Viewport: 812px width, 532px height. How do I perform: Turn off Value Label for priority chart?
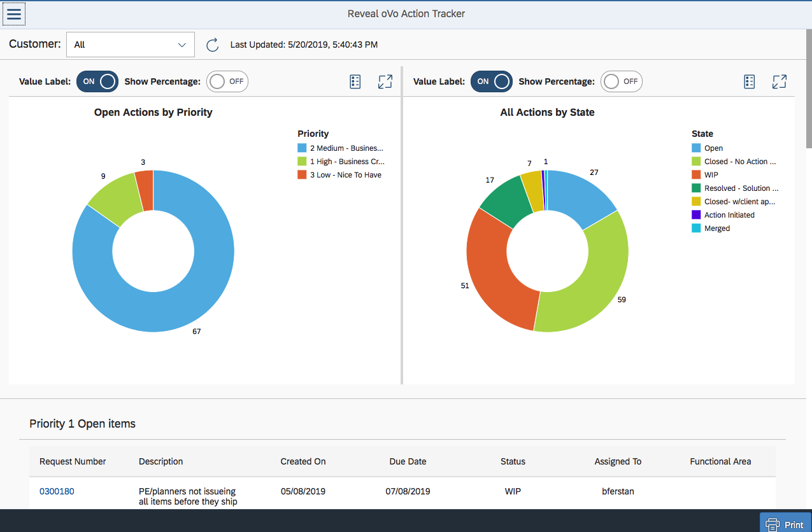point(97,81)
